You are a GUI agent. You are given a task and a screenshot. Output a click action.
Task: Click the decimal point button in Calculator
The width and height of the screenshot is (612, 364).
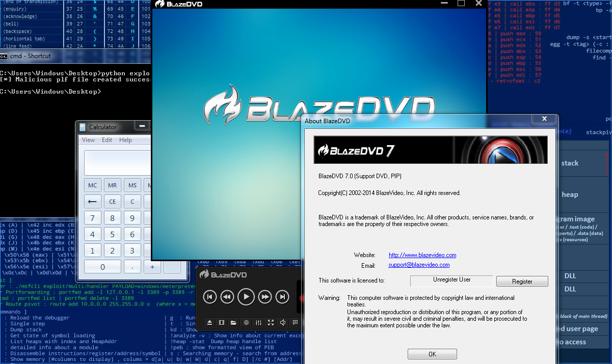[x=132, y=267]
